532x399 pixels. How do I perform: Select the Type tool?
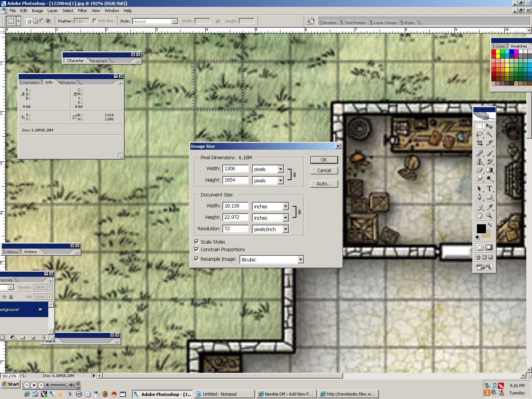coord(490,188)
